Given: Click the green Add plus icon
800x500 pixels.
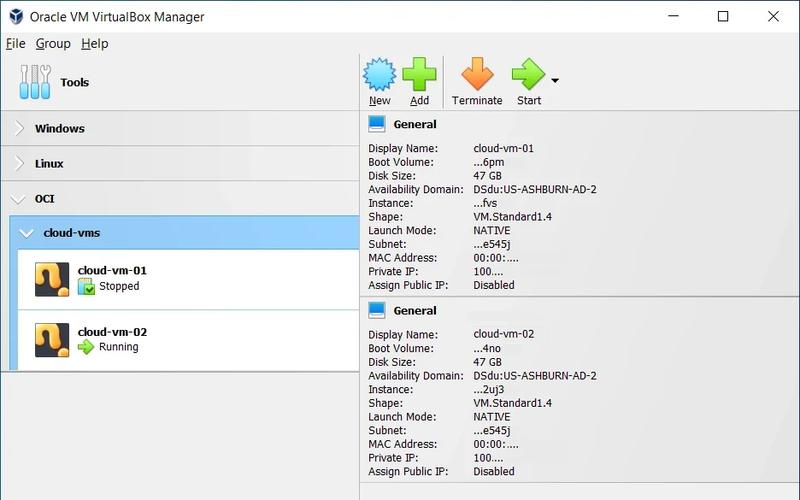Looking at the screenshot, I should click(x=419, y=74).
